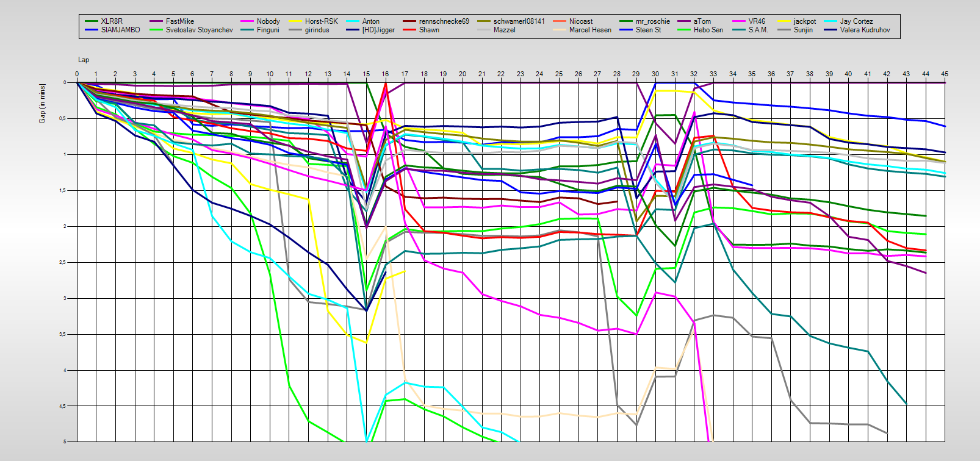
Task: Click the Marcel Hesen legend entry
Action: [589, 30]
